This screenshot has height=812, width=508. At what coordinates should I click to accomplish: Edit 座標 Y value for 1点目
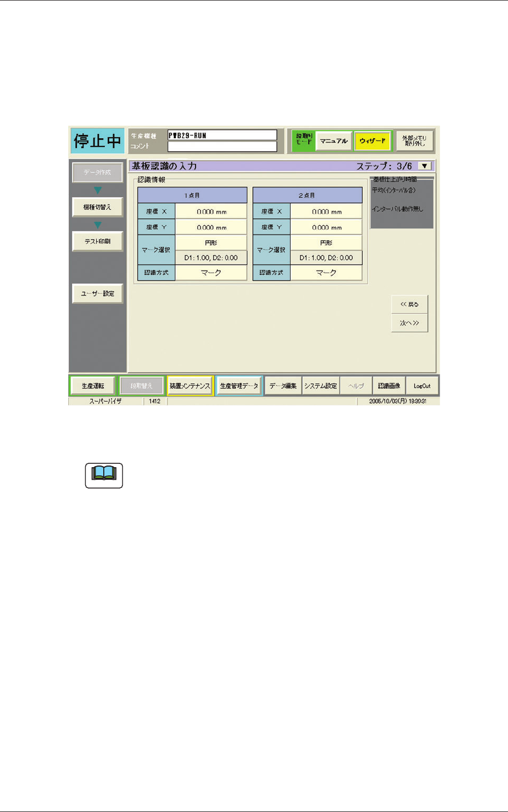211,227
